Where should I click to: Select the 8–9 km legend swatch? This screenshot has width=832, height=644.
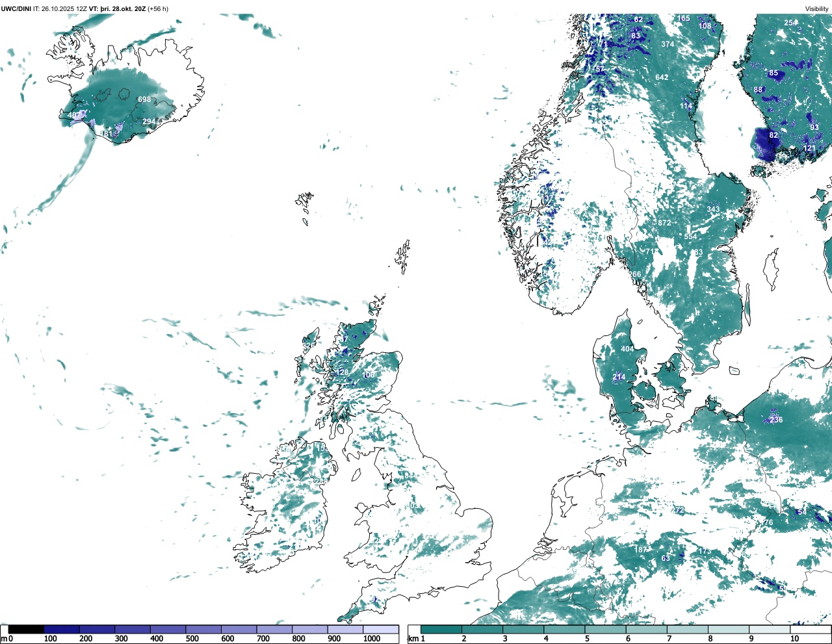tap(728, 629)
